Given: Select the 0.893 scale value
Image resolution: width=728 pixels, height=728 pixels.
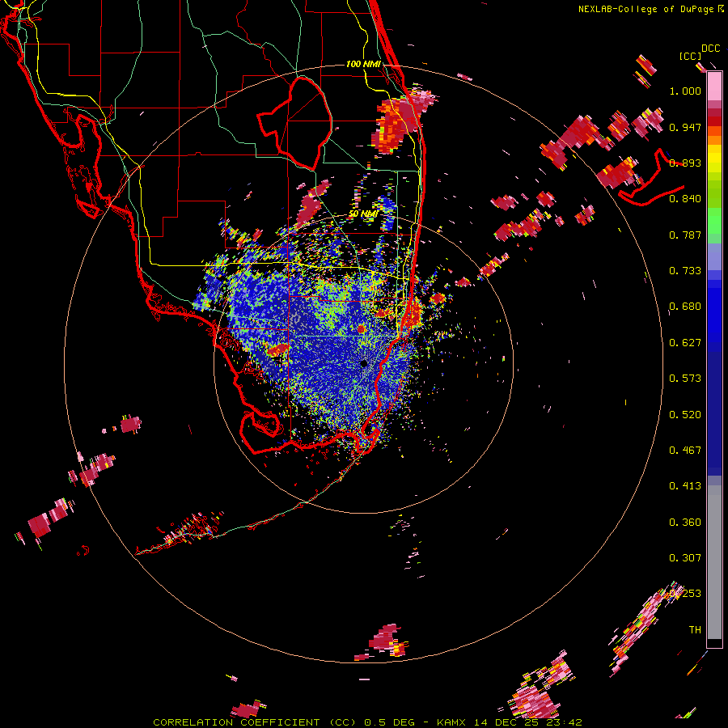Looking at the screenshot, I should pyautogui.click(x=685, y=163).
